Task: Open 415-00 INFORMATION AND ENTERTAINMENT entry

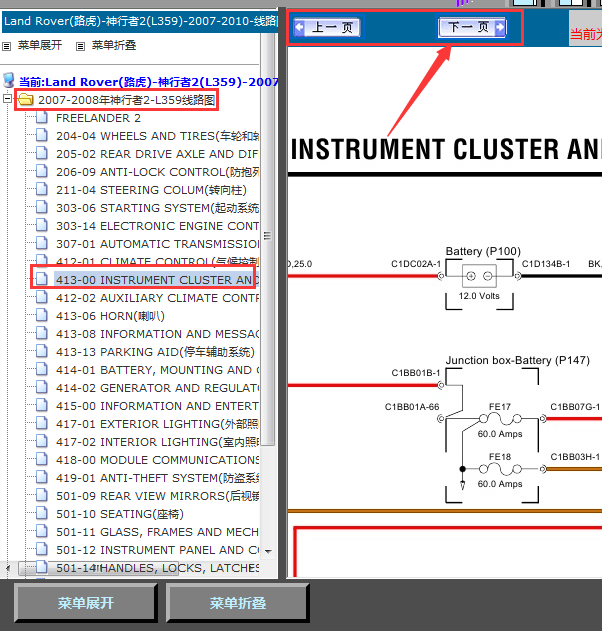Action: 157,406
